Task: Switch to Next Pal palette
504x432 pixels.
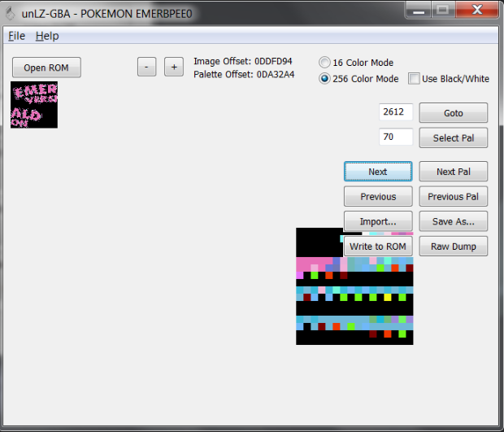Action: point(453,172)
